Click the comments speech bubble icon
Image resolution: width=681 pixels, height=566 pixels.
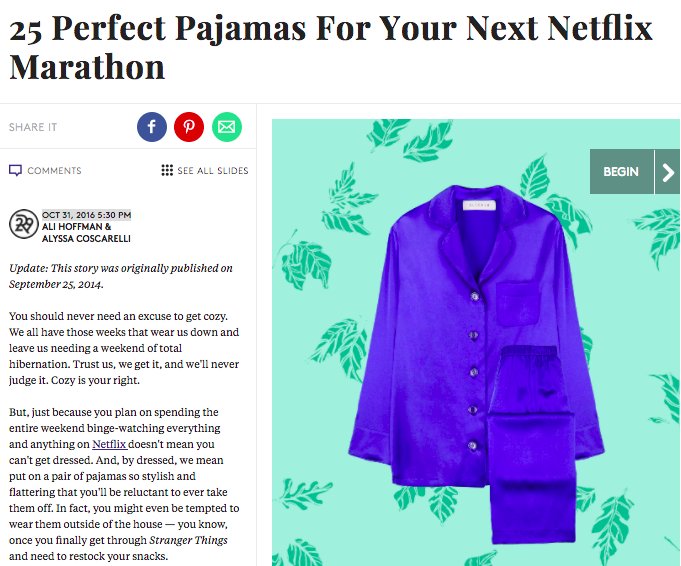point(15,170)
